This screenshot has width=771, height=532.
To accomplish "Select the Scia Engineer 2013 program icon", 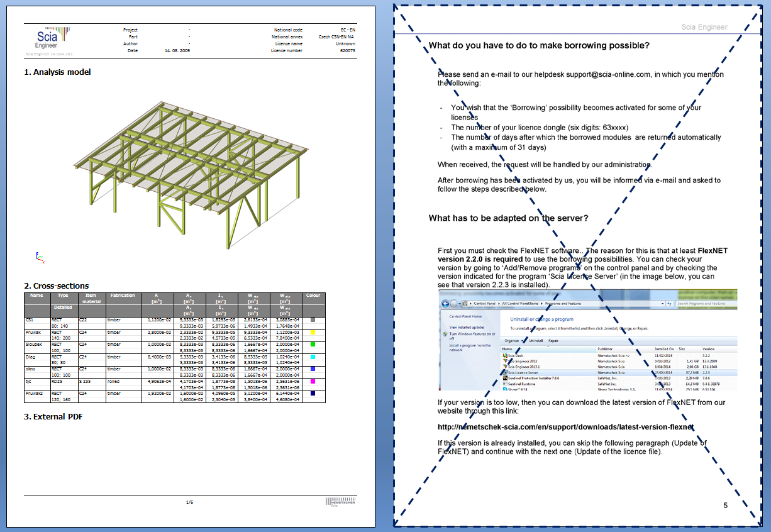I will tap(506, 361).
